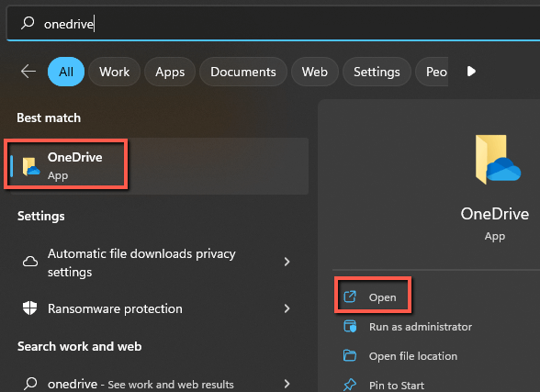540x392 pixels.
Task: Select the All filter tab
Action: pos(66,72)
